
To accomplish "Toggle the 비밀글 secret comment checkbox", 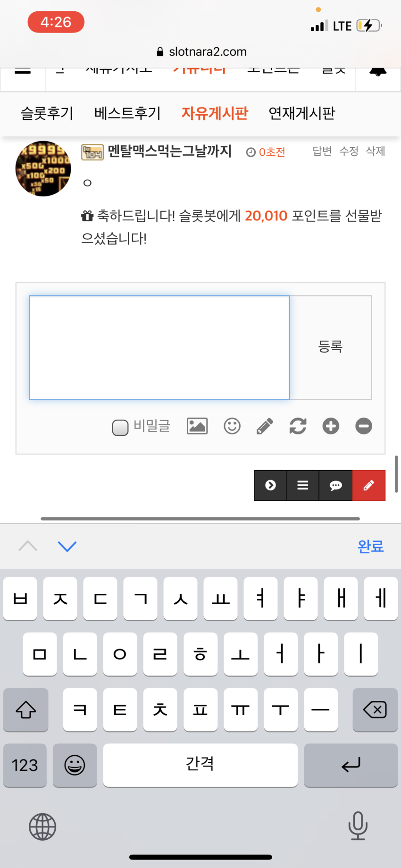I will coord(120,428).
